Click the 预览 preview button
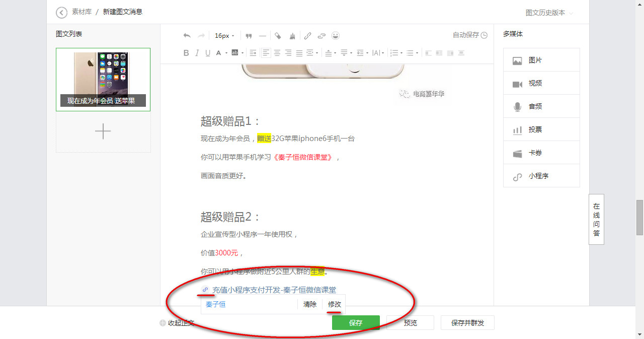 click(x=411, y=323)
